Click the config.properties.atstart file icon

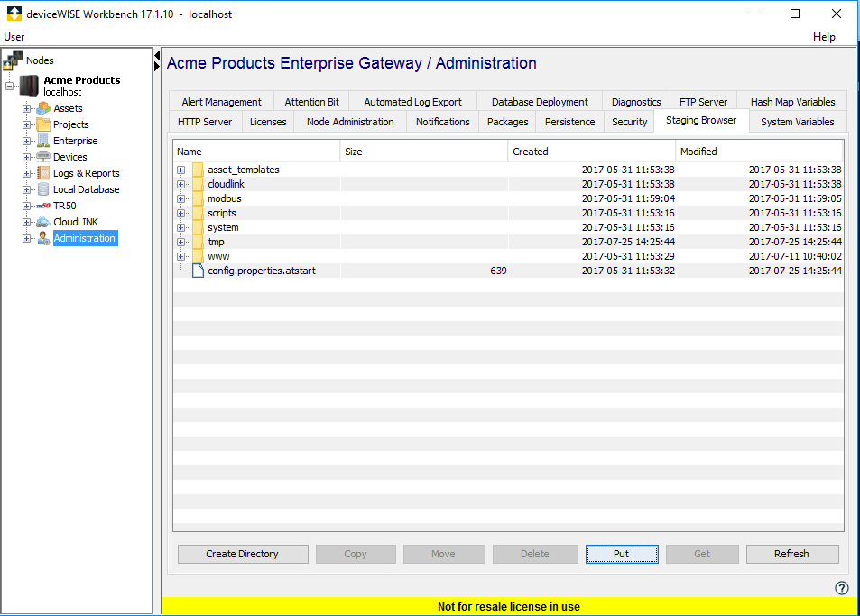(198, 271)
